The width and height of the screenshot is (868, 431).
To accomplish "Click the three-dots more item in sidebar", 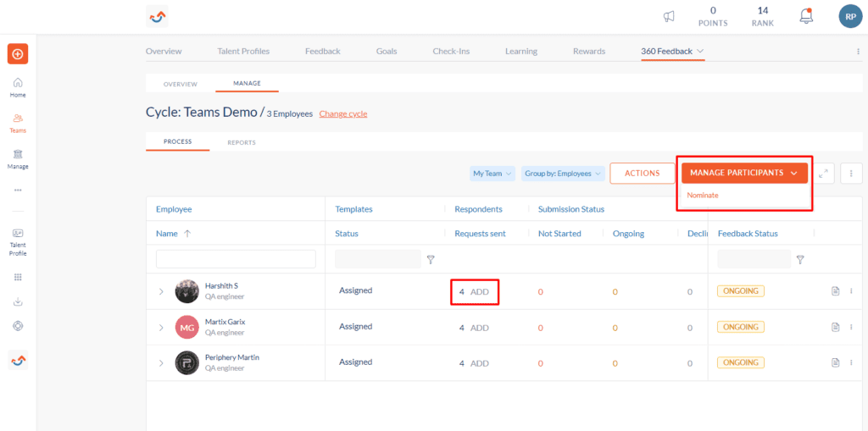I will [18, 190].
